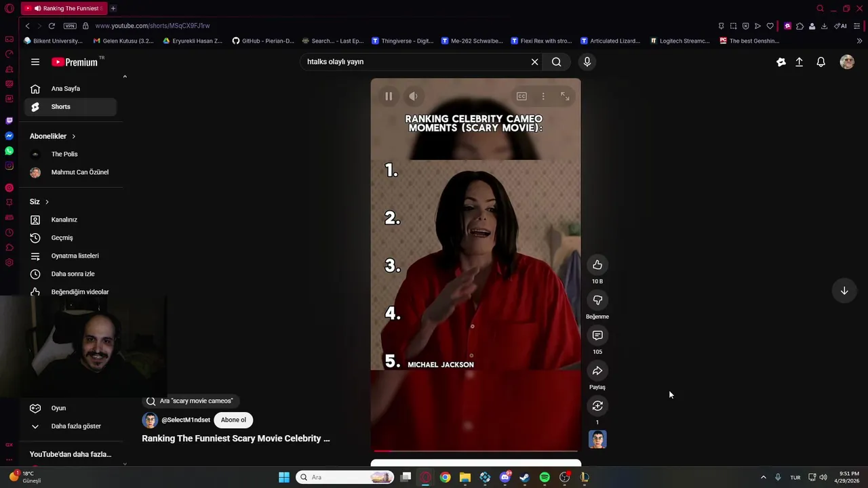This screenshot has height=488, width=868.
Task: Open the Thingiverse bookmark
Action: pyautogui.click(x=402, y=41)
